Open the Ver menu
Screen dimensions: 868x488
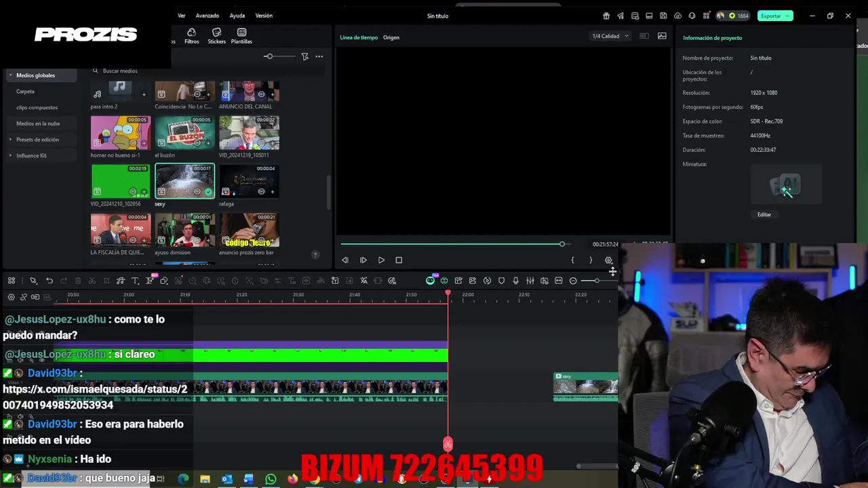(182, 16)
